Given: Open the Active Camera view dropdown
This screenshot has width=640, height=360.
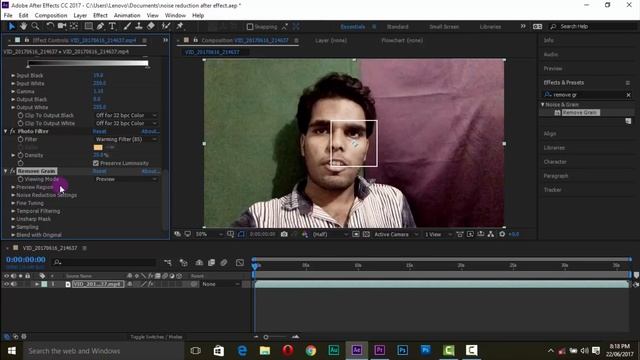Looking at the screenshot, I should point(396,234).
